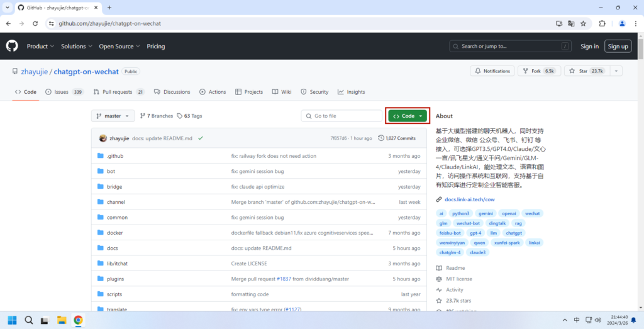The image size is (644, 329).
Task: Open pull request #1837 link
Action: click(284, 279)
